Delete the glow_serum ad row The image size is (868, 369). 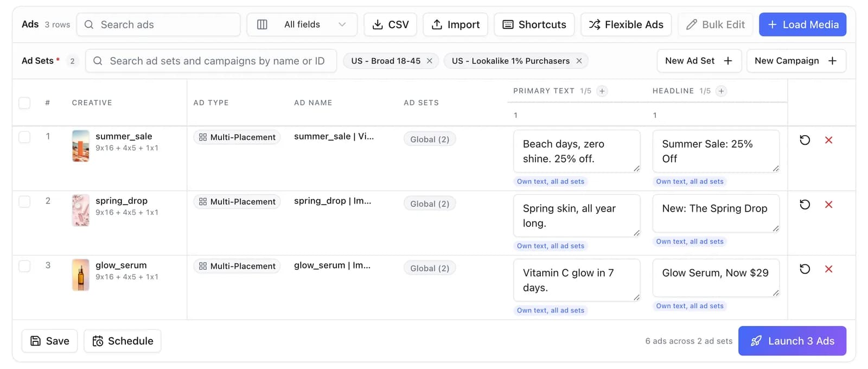coord(828,269)
